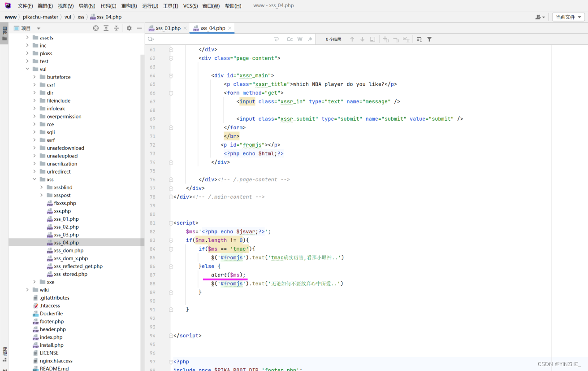The width and height of the screenshot is (588, 371).
Task: Place cursor on alert($ms) code line
Action: (x=228, y=275)
